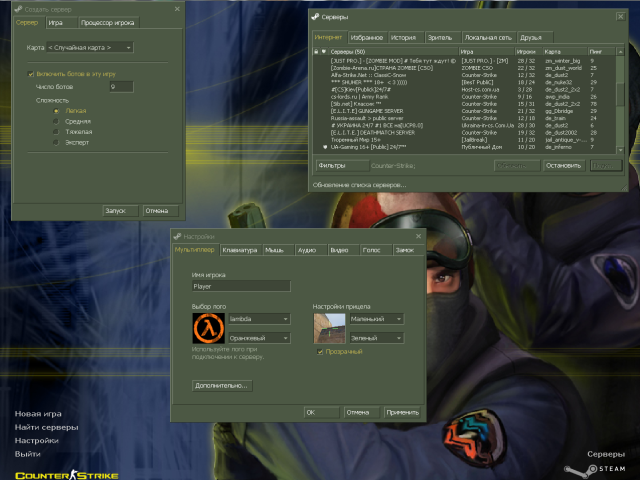
Task: Sort by Игроки column header
Action: point(528,52)
